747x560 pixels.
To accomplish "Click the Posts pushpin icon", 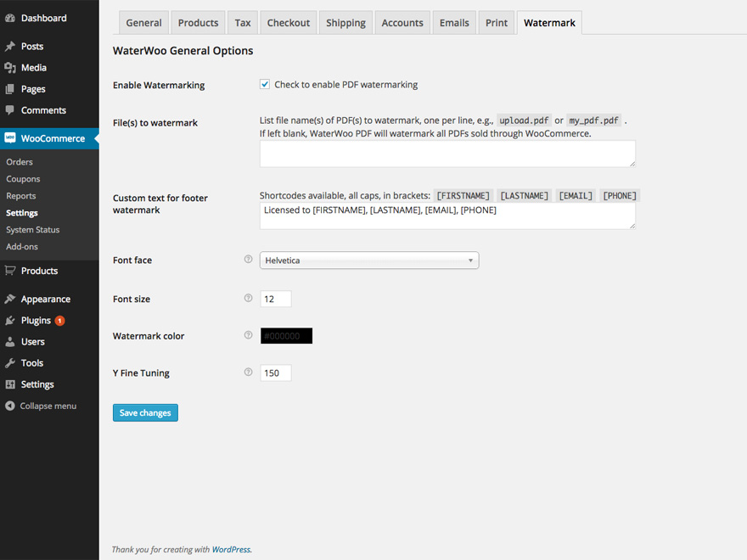I will pos(10,46).
